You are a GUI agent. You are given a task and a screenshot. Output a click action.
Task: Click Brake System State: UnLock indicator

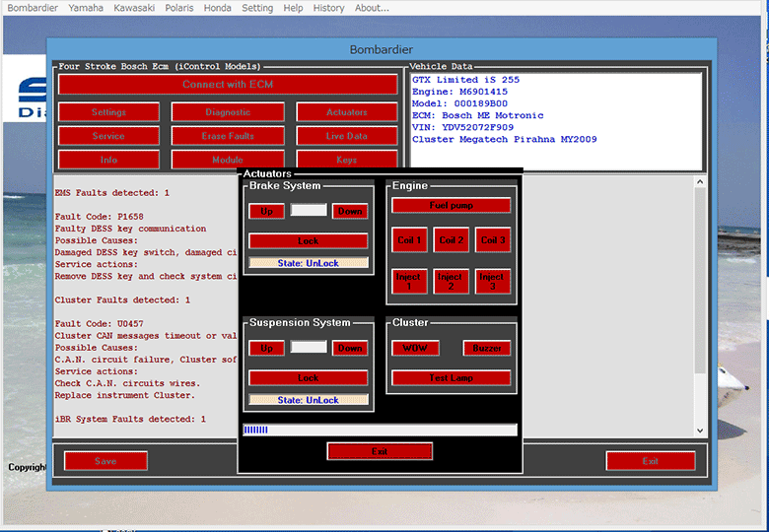(308, 263)
